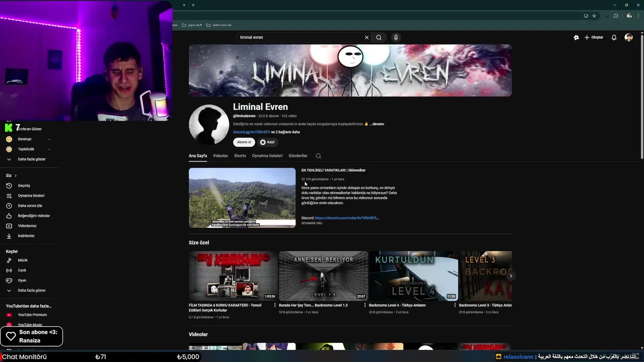Open Backrooms Level 3 video thumbnail
The width and height of the screenshot is (644, 362).
486,276
